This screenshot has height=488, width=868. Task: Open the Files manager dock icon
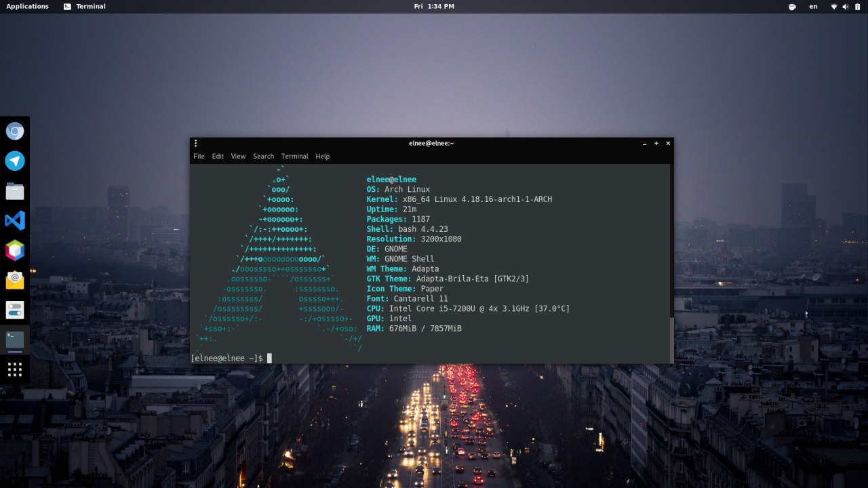pos(15,191)
